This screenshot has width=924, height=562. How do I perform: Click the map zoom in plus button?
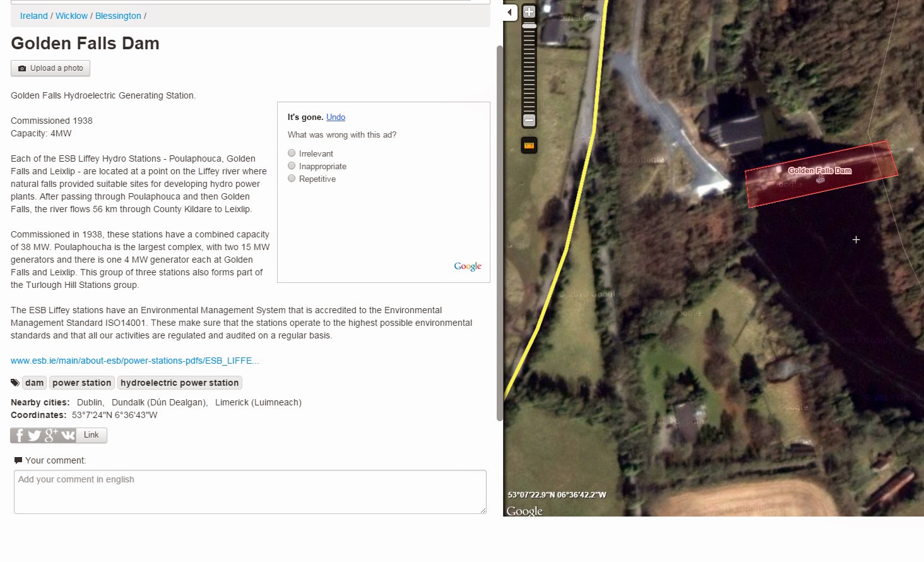[529, 11]
